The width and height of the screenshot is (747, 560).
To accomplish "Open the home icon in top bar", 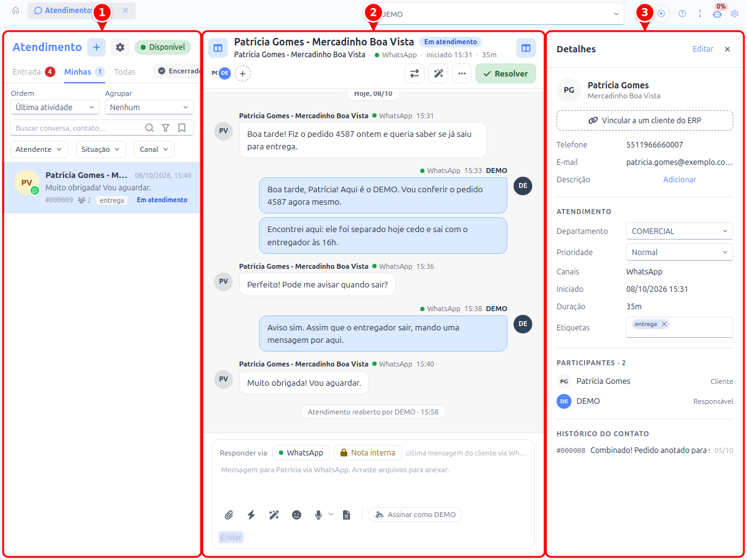I will click(16, 11).
